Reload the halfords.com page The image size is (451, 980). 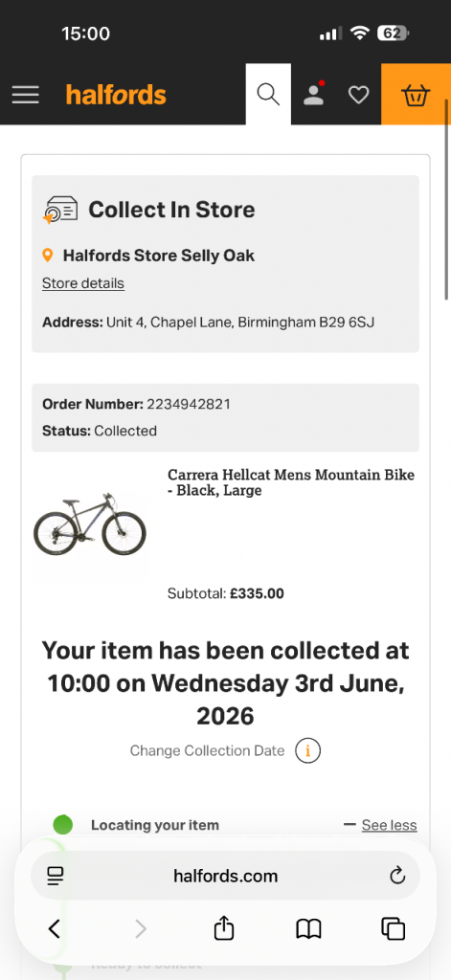(x=397, y=876)
